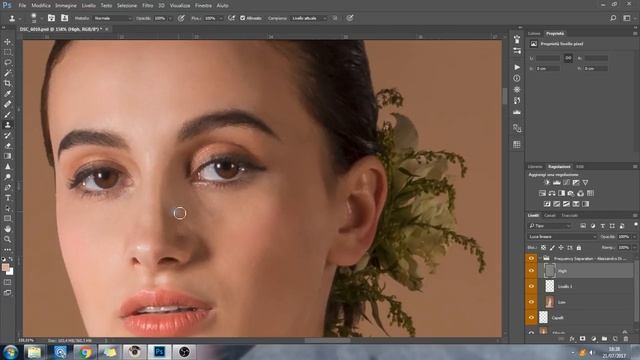Click the layer style fx button
This screenshot has width=640, height=360.
click(572, 339)
